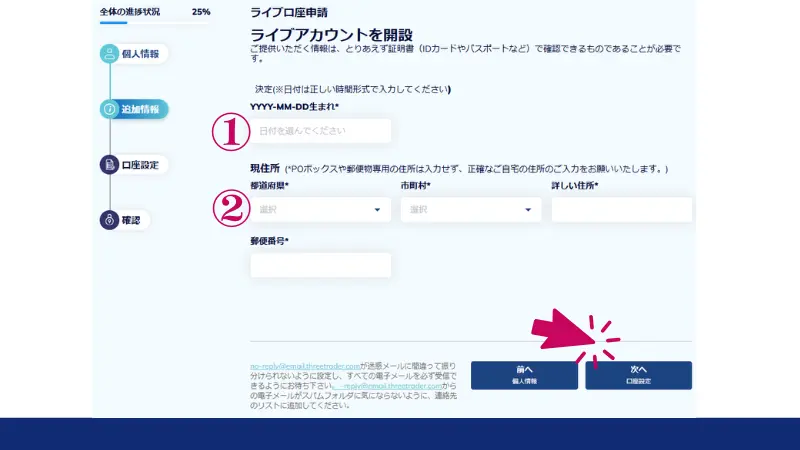Go to the 個人情報 step label
800x450 pixels.
pos(139,54)
